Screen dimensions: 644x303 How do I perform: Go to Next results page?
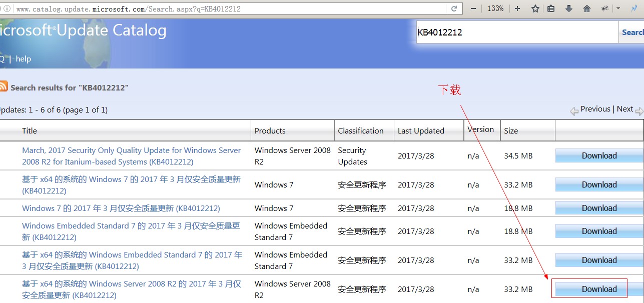click(625, 109)
